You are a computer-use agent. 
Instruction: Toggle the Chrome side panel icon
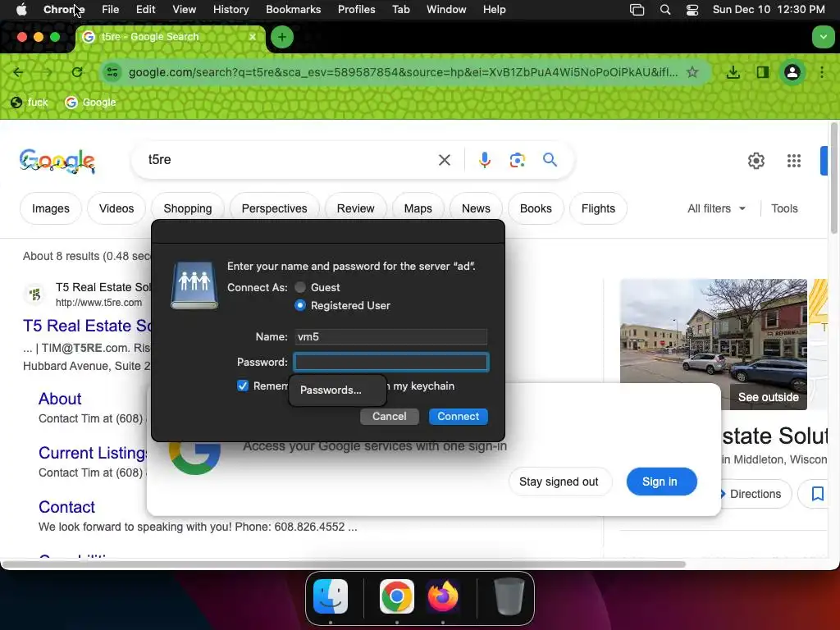coord(763,72)
